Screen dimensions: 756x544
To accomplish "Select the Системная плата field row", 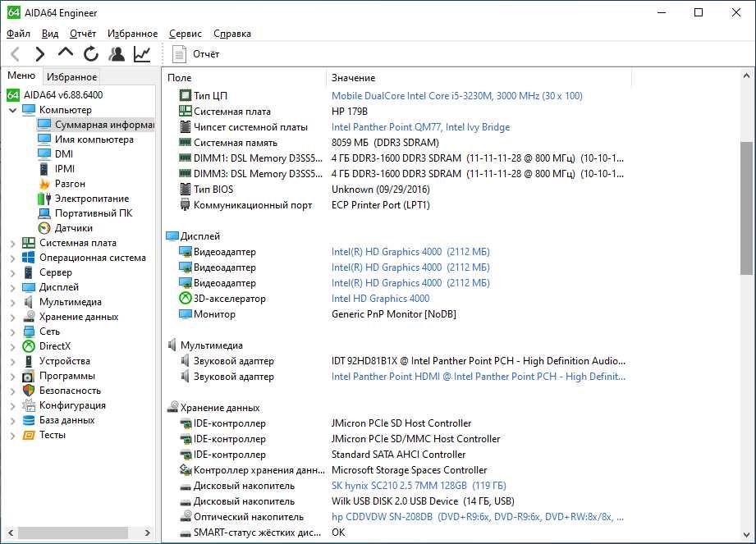I will point(396,112).
